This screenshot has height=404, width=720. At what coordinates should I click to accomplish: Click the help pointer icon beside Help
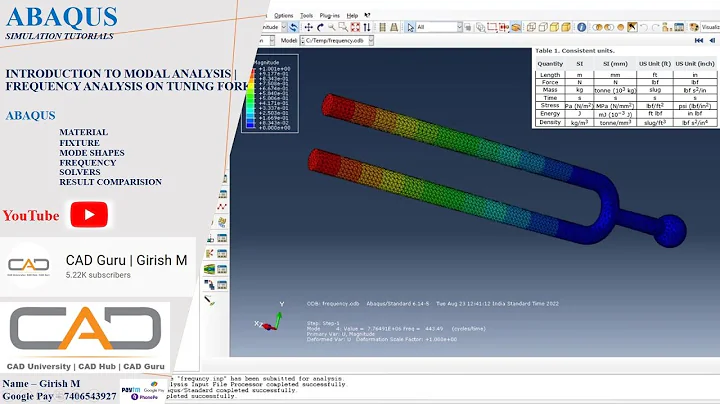367,16
